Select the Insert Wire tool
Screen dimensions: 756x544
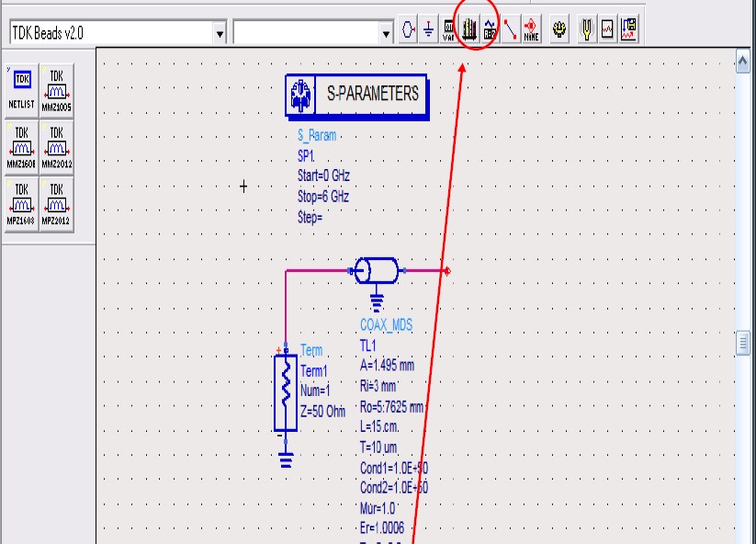[x=511, y=30]
